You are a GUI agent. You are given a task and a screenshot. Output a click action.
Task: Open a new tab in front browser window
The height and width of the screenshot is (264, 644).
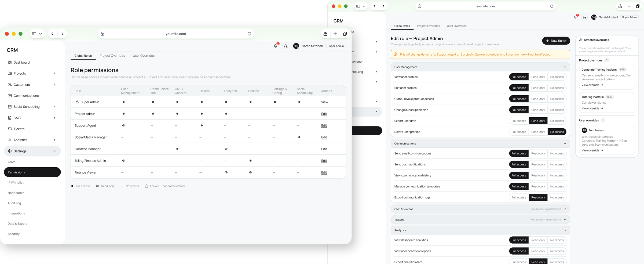(335, 34)
